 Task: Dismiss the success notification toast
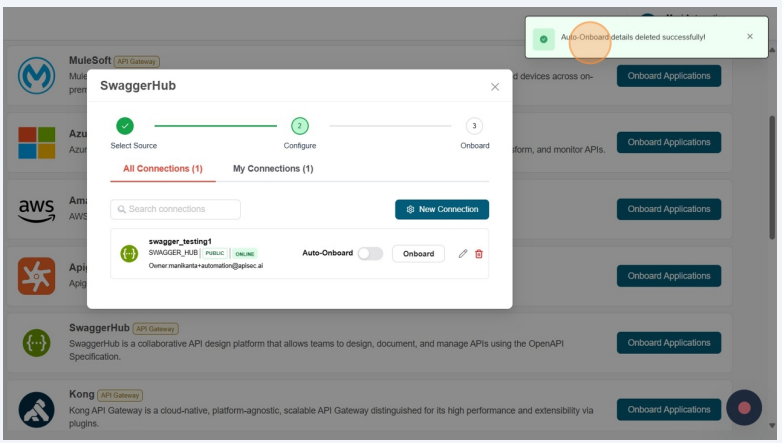(x=750, y=37)
